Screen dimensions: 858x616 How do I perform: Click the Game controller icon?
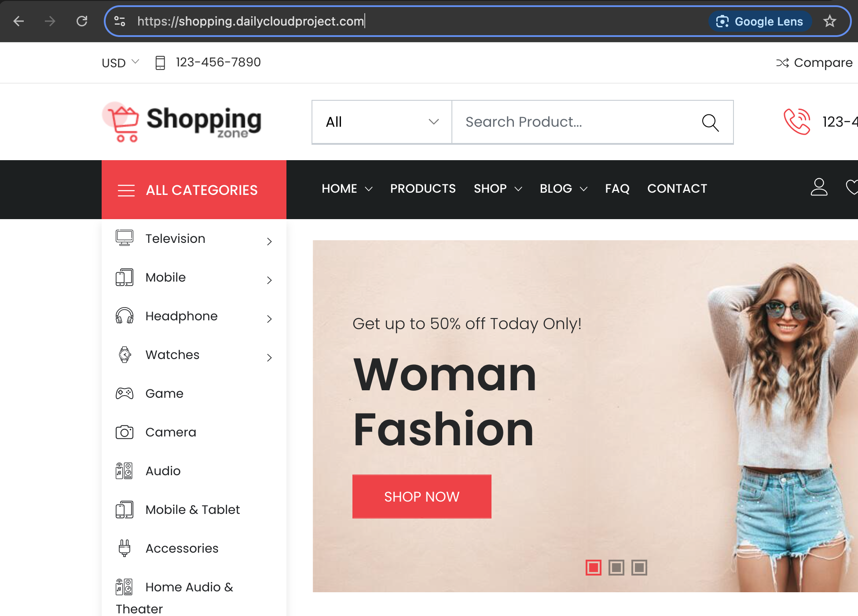pyautogui.click(x=125, y=393)
